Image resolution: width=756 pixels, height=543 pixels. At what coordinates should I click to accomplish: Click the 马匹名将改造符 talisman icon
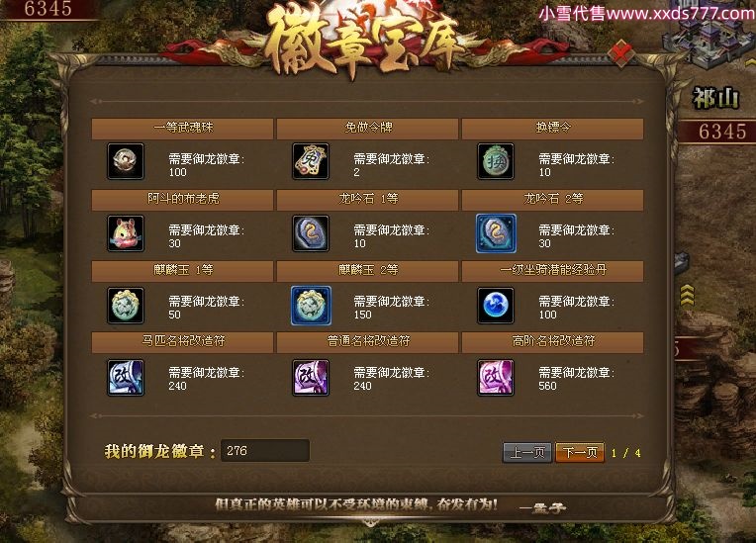tap(126, 377)
